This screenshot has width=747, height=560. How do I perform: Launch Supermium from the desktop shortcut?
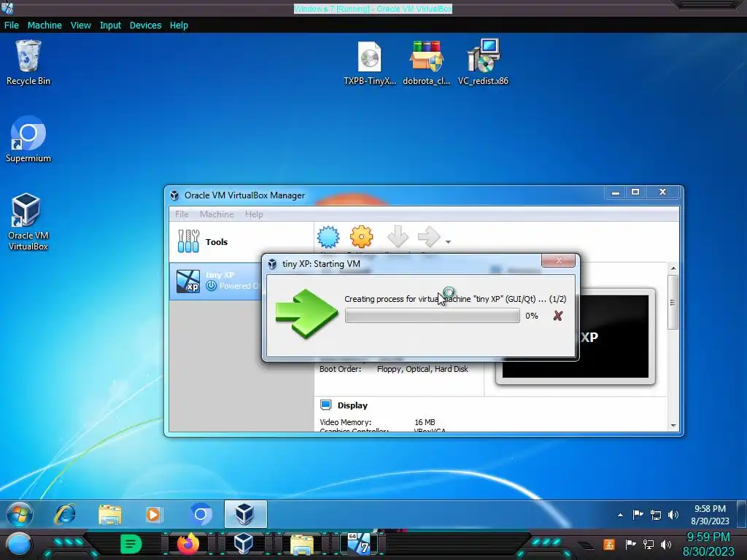click(x=28, y=139)
